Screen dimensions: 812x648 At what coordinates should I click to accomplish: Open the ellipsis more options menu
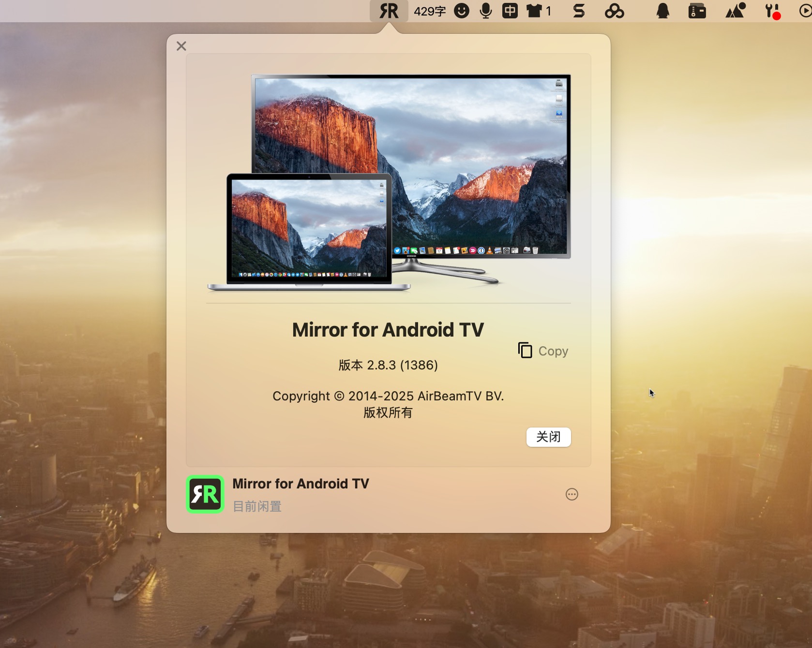pos(572,494)
